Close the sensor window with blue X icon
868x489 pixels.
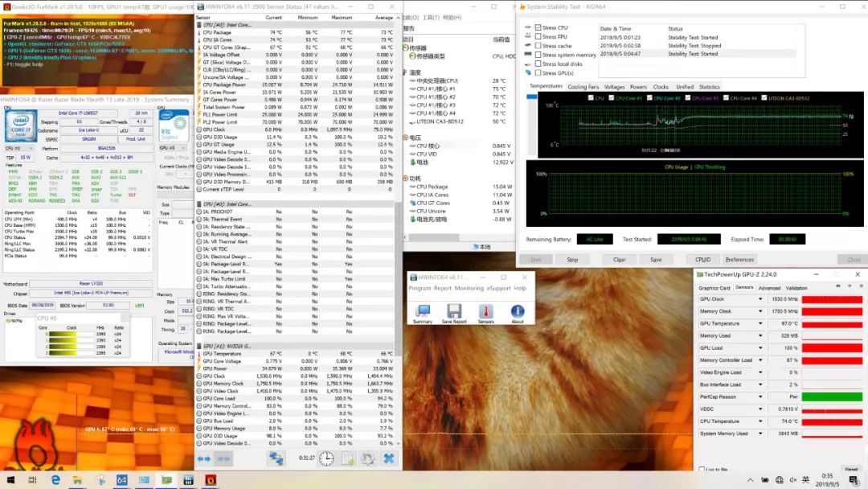(x=389, y=458)
